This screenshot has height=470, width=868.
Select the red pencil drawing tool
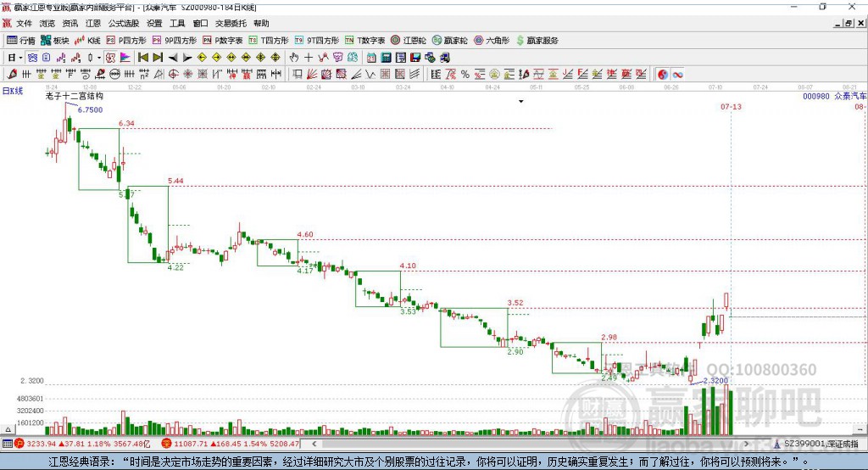[x=12, y=75]
